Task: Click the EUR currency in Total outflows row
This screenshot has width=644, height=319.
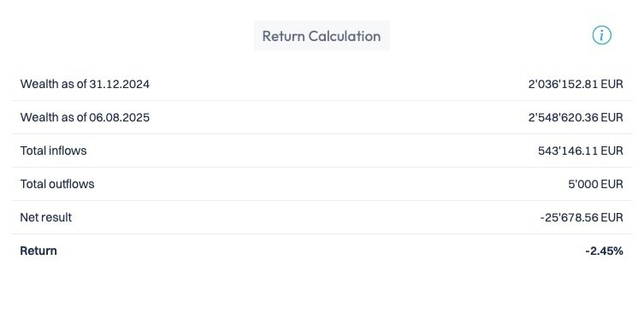Action: 612,184
